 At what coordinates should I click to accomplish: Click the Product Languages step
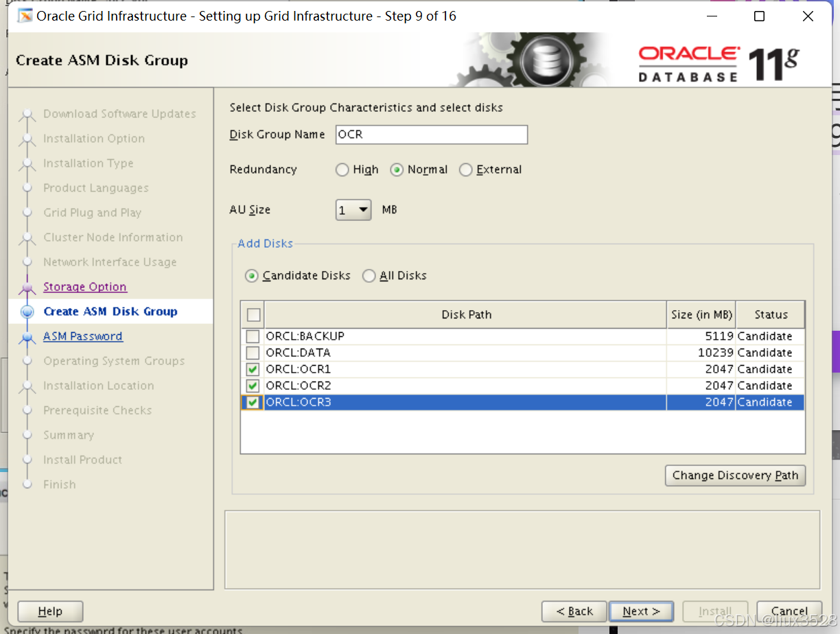96,188
